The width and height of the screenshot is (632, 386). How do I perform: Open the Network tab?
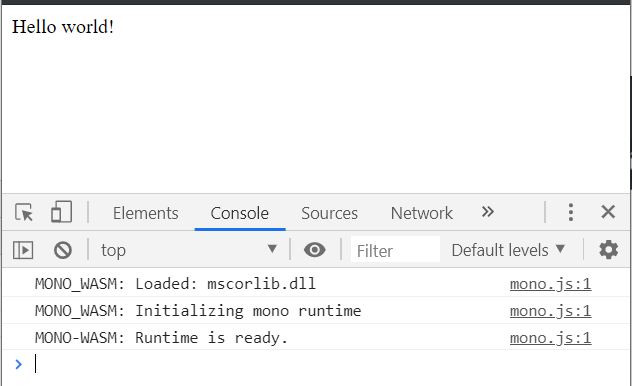pos(422,213)
